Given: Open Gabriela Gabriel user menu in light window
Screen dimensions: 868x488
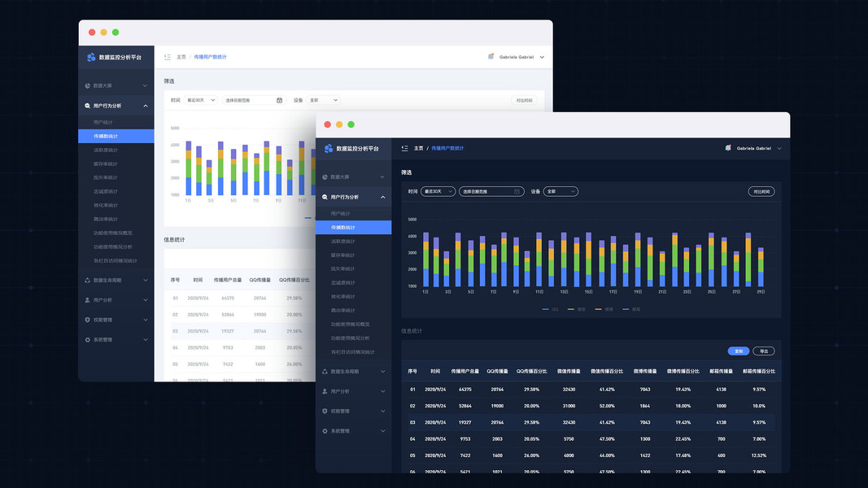Looking at the screenshot, I should 521,57.
